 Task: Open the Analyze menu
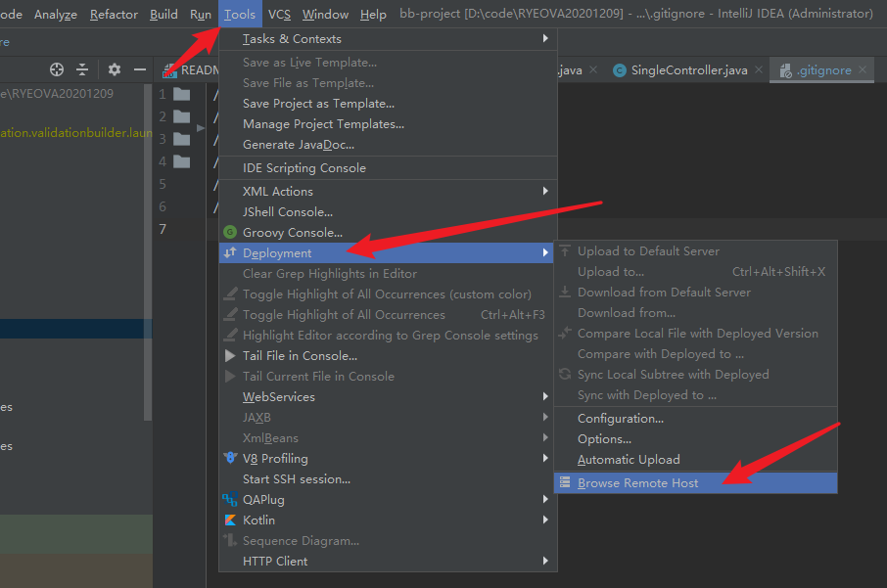click(x=56, y=14)
